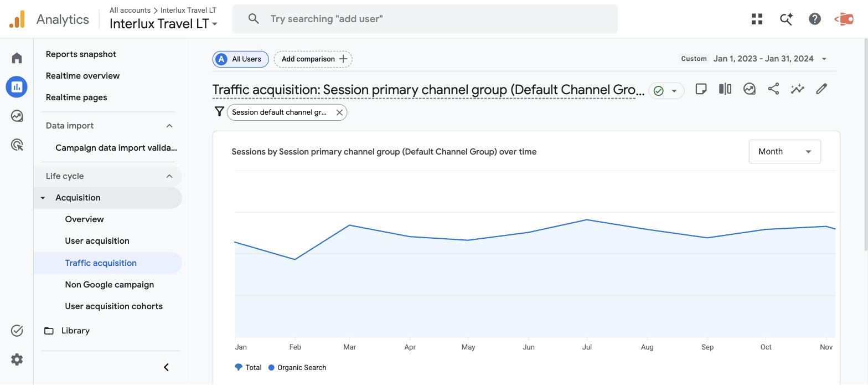This screenshot has height=385, width=868.
Task: Open the account avatar menu
Action: pos(844,19)
